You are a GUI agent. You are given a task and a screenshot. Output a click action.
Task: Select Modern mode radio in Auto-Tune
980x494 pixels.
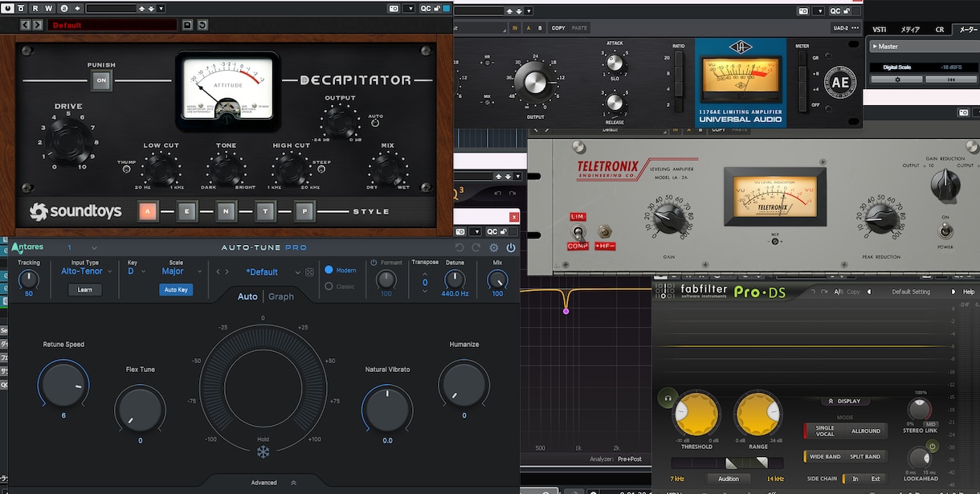[329, 270]
